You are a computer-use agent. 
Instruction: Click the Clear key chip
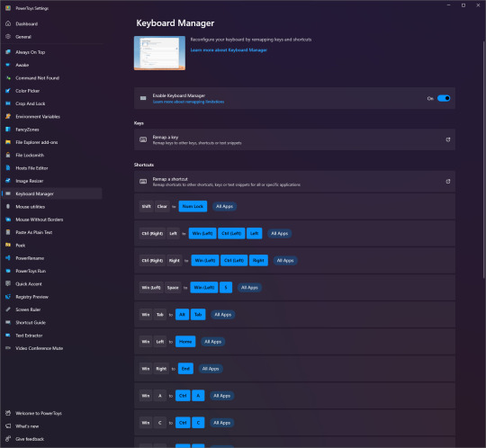coord(162,206)
